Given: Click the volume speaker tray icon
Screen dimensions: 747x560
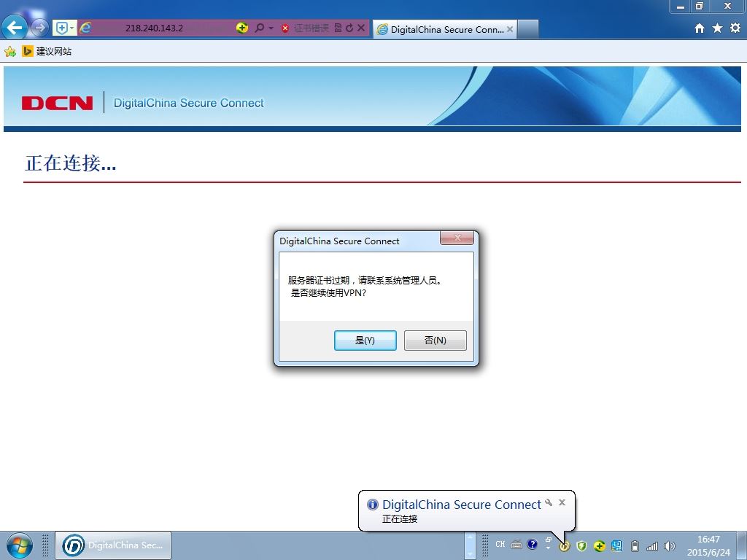Looking at the screenshot, I should (x=670, y=546).
